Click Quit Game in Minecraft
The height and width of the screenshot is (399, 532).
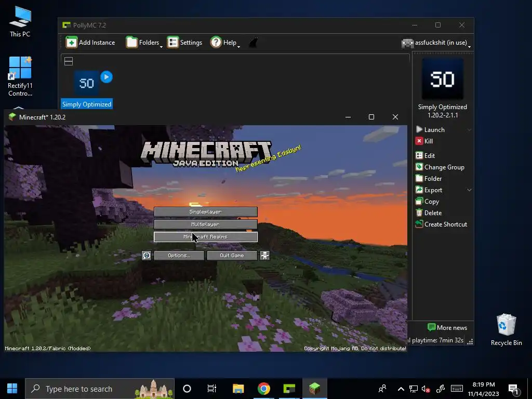click(232, 256)
